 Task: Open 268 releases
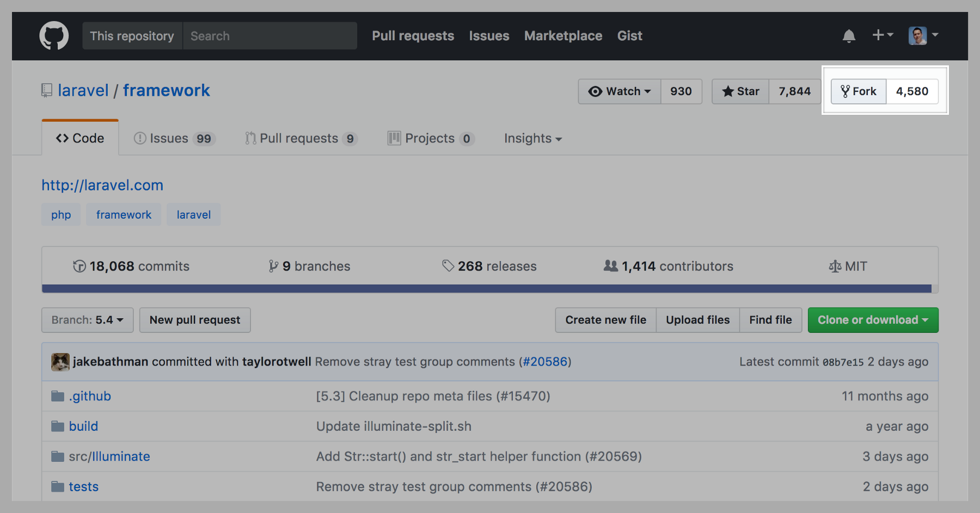click(x=489, y=266)
